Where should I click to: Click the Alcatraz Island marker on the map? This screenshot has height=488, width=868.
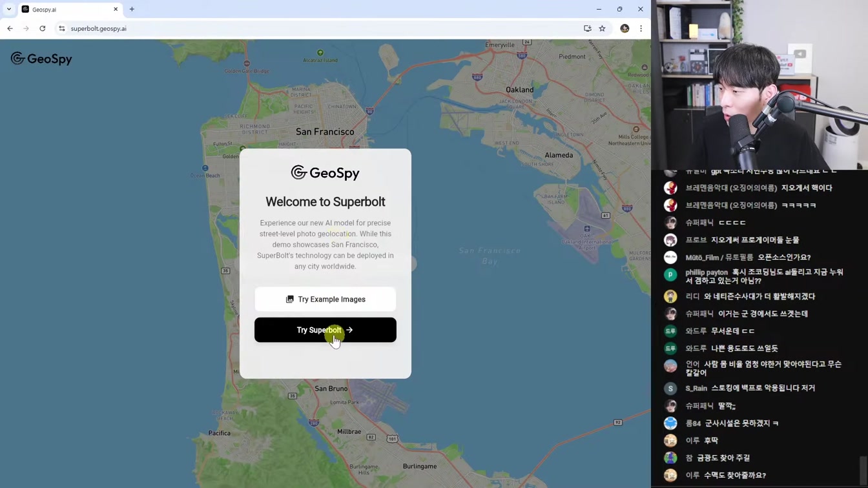click(x=320, y=53)
